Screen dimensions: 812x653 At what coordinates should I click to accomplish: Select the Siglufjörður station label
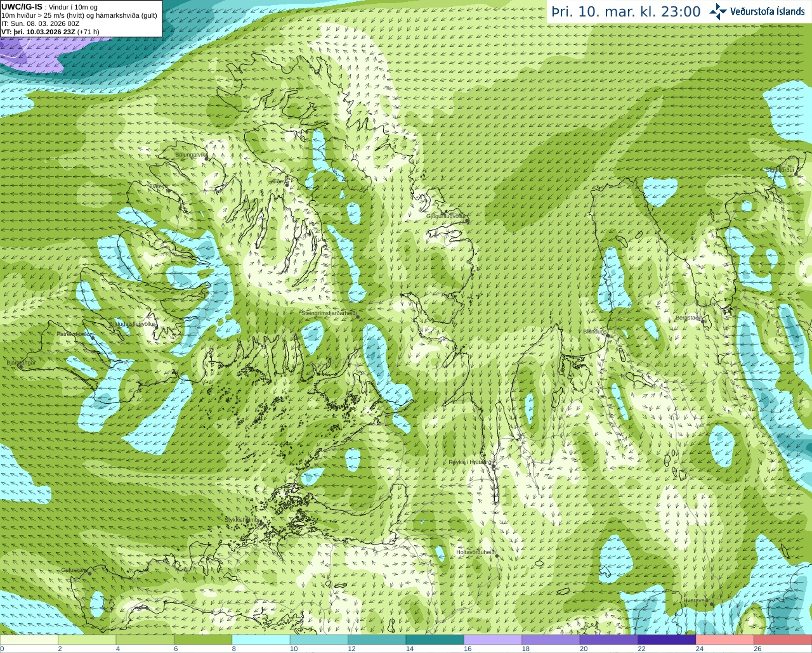coord(780,170)
